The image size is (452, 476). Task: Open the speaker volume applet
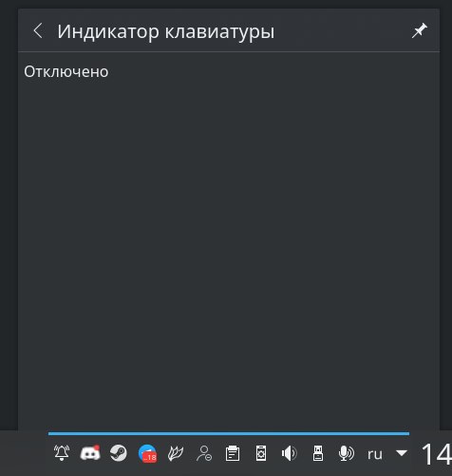point(290,453)
